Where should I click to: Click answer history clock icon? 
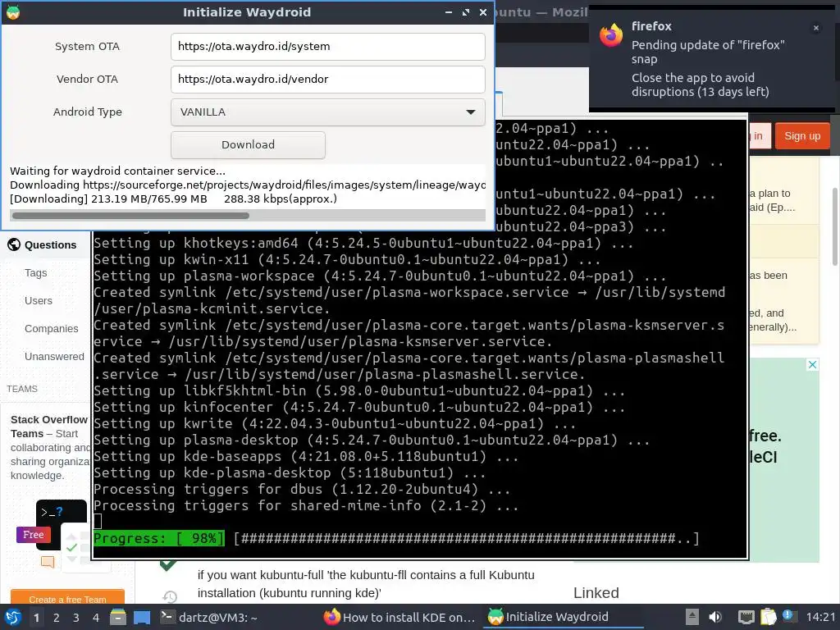click(x=169, y=597)
